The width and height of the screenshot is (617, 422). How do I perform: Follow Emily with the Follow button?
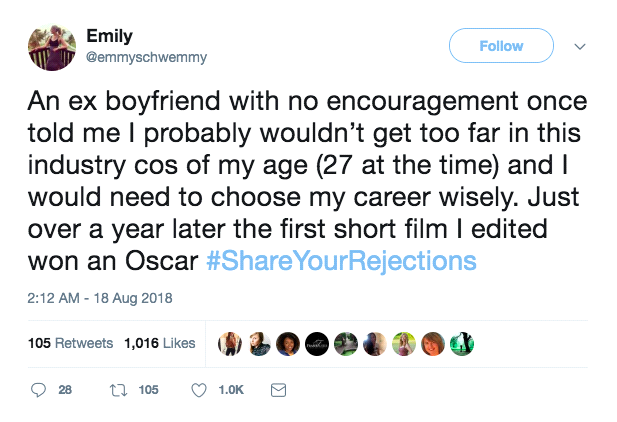point(501,46)
